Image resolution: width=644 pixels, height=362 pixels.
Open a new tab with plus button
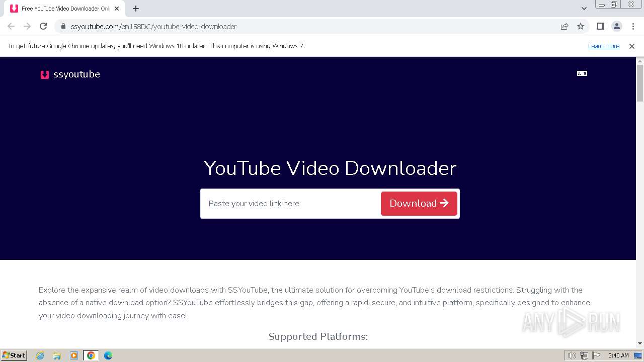pos(136,9)
